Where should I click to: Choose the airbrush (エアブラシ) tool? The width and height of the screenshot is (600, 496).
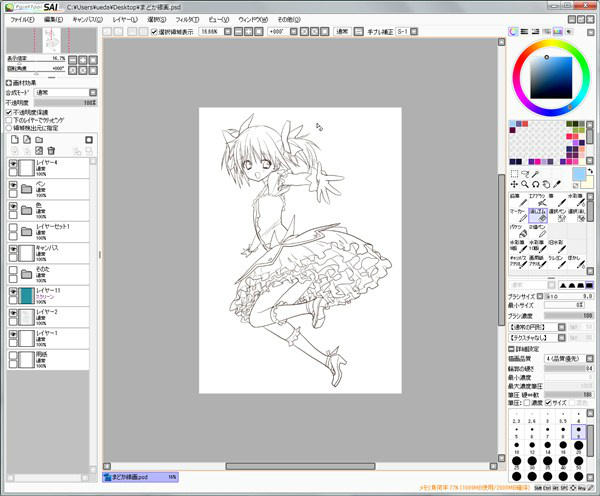pyautogui.click(x=538, y=200)
